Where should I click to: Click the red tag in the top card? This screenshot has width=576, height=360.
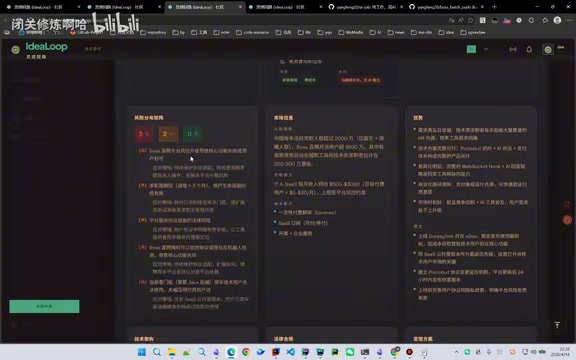coord(361,80)
